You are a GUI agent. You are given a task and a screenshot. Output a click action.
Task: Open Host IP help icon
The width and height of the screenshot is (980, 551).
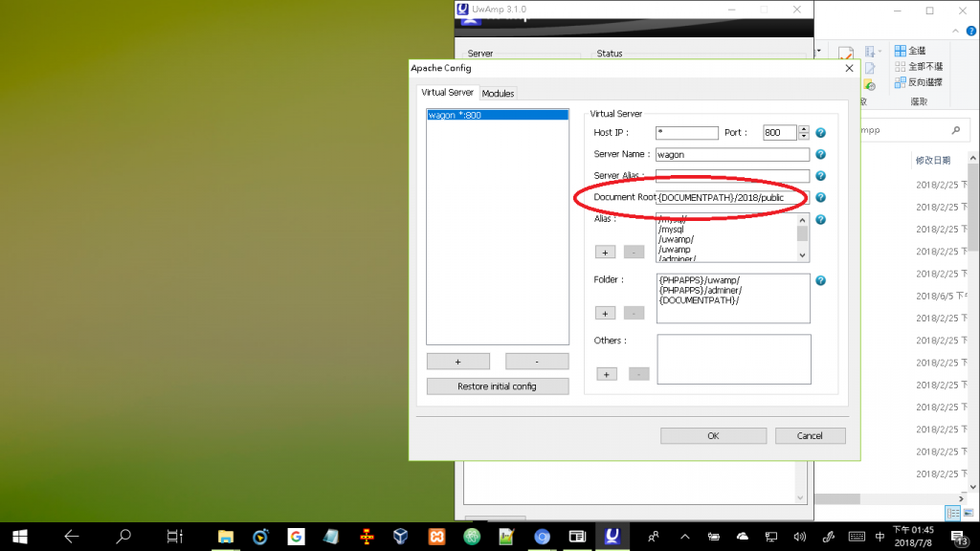pos(820,132)
